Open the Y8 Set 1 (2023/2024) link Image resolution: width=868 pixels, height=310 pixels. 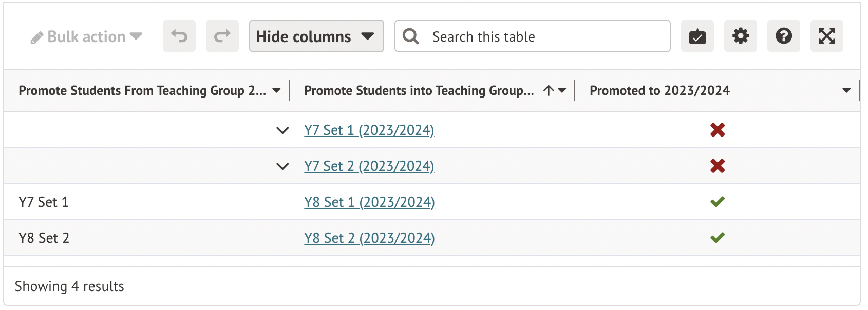[x=369, y=202]
